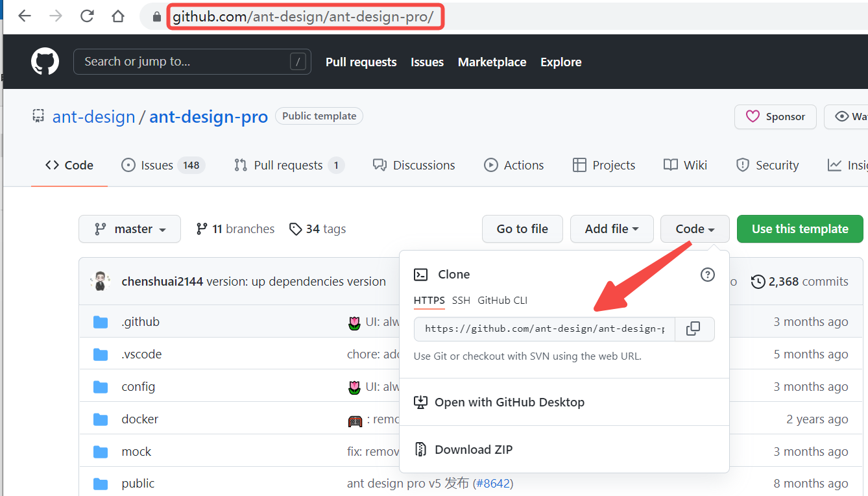Open Pull requests in top navigation

[361, 62]
